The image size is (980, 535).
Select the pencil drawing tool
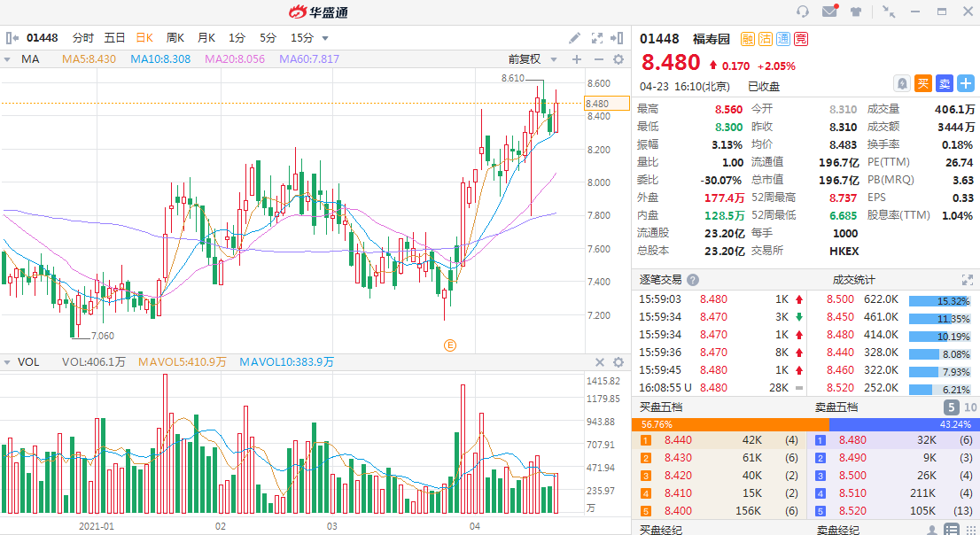(574, 38)
